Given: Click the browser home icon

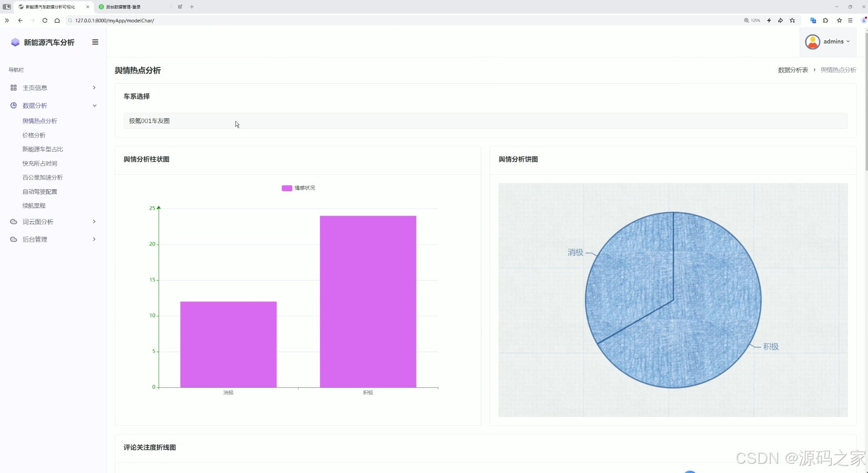Looking at the screenshot, I should click(57, 20).
